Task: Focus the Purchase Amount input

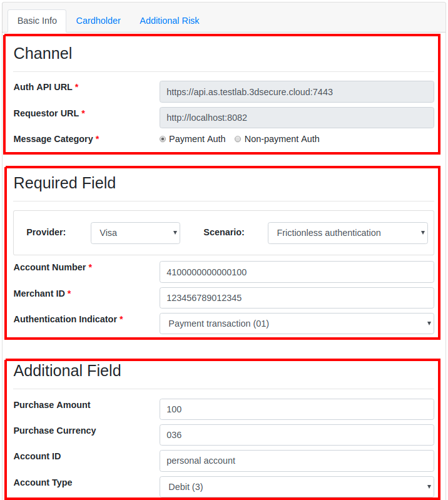Action: [x=297, y=409]
